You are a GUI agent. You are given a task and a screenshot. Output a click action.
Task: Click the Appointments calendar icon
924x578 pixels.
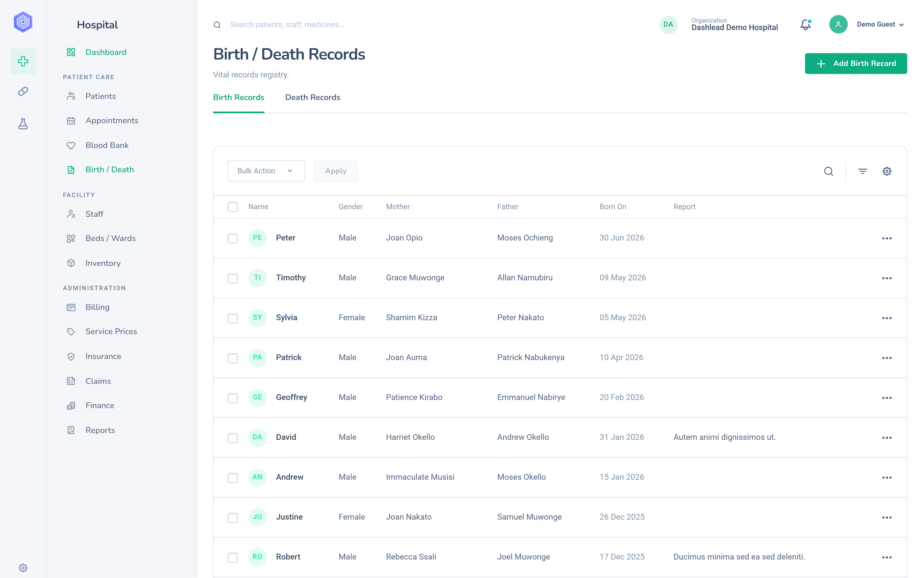(71, 121)
